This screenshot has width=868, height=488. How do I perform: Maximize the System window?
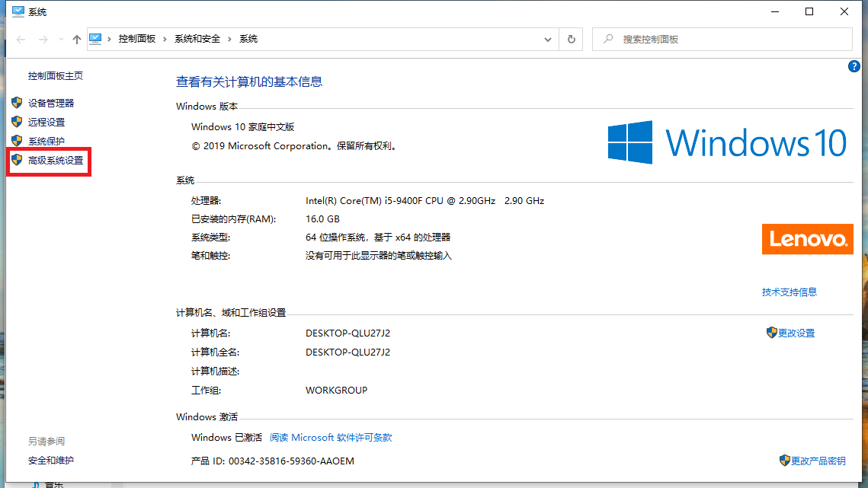(809, 11)
